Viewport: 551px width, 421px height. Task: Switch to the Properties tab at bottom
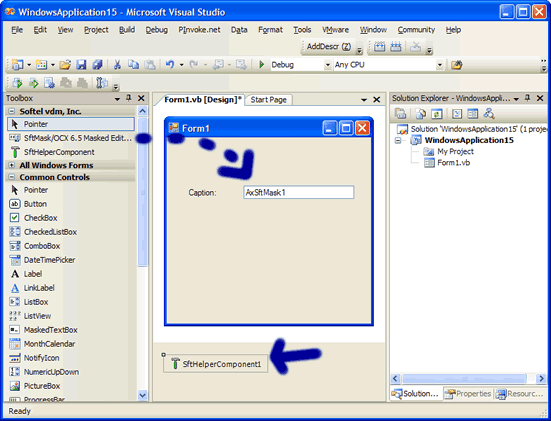pyautogui.click(x=468, y=394)
